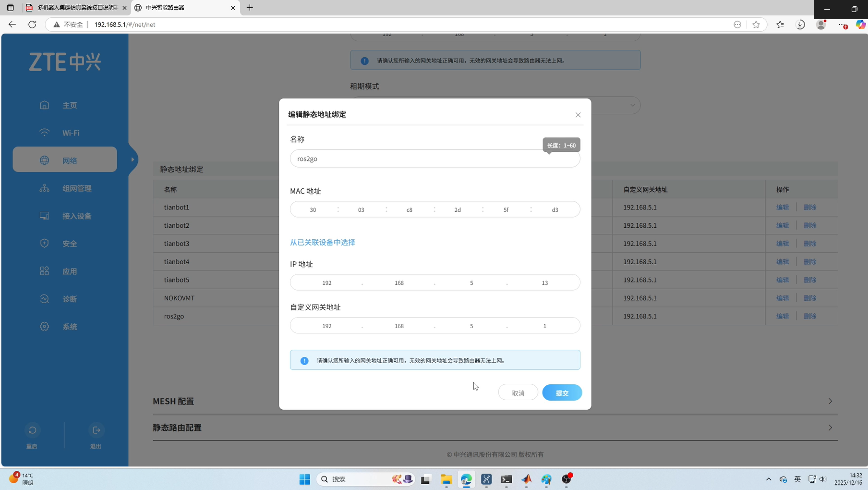Screen dimensions: 868x490
Task: Click the mesh management sidebar icon
Action: tap(45, 188)
